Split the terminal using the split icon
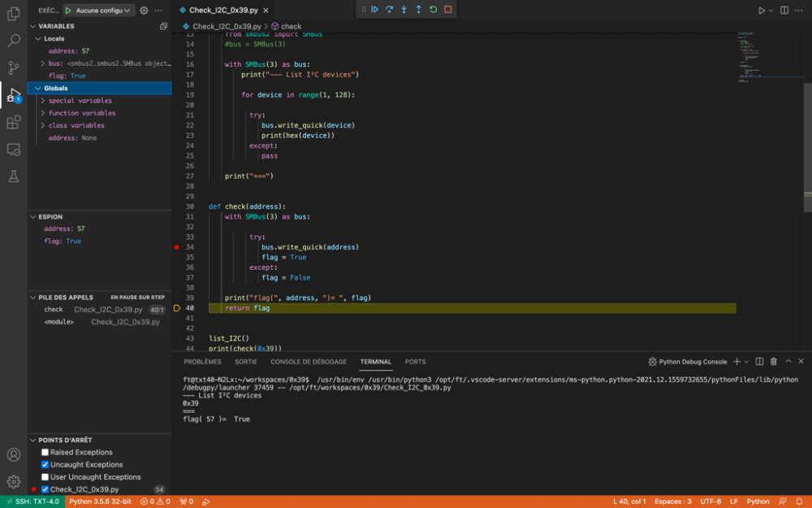This screenshot has height=508, width=812. (759, 361)
